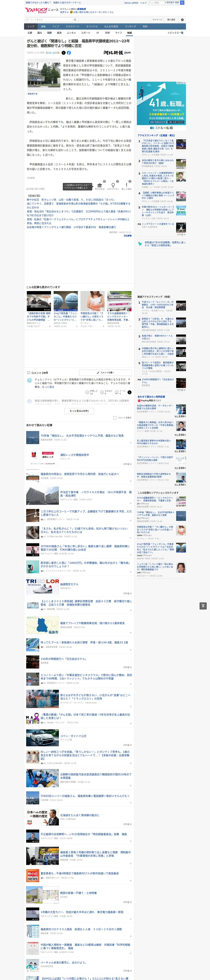Select 国内 category tab
This screenshot has width=210, height=980.
pyautogui.click(x=39, y=33)
